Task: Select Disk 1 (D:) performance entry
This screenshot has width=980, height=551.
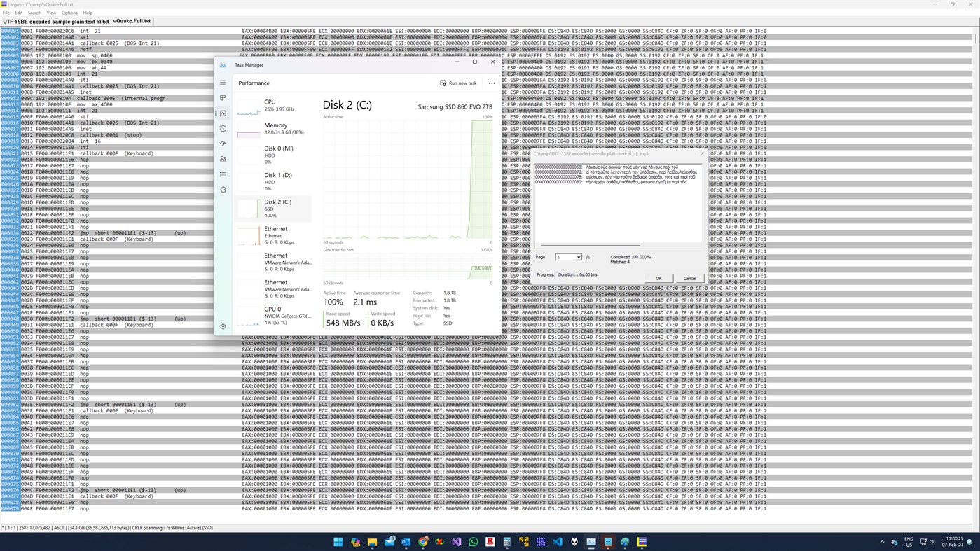Action: tap(273, 181)
